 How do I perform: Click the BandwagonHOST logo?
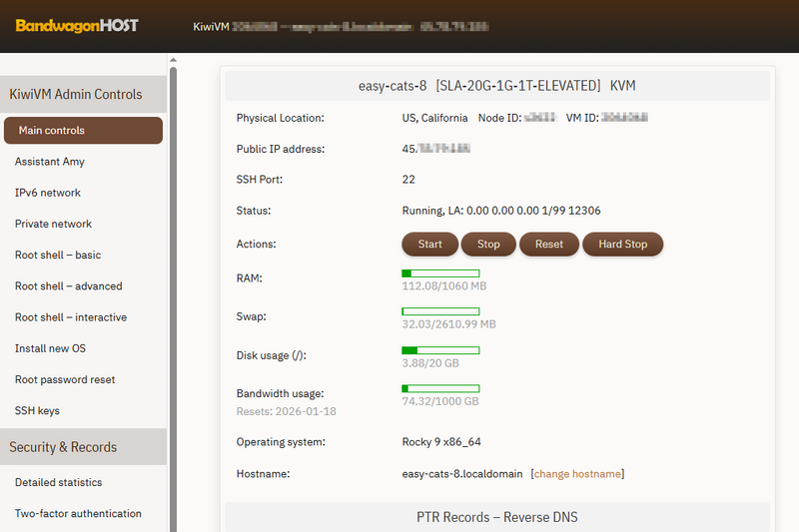tap(77, 25)
